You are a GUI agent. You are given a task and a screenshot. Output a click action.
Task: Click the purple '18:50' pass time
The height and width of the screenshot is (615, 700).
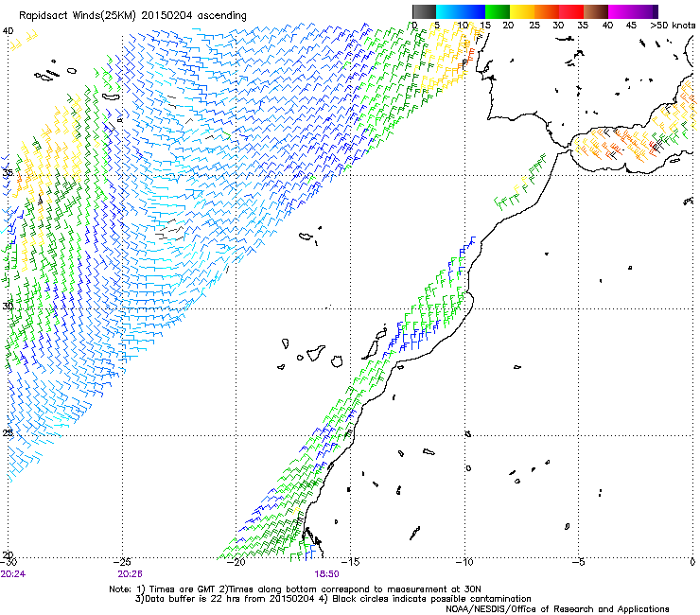coord(326,574)
